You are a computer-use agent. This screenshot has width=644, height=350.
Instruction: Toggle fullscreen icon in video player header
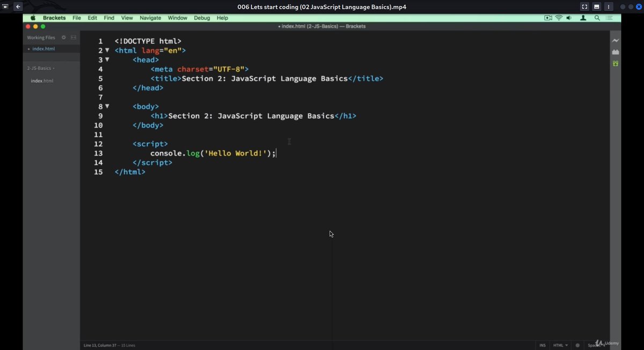point(584,7)
